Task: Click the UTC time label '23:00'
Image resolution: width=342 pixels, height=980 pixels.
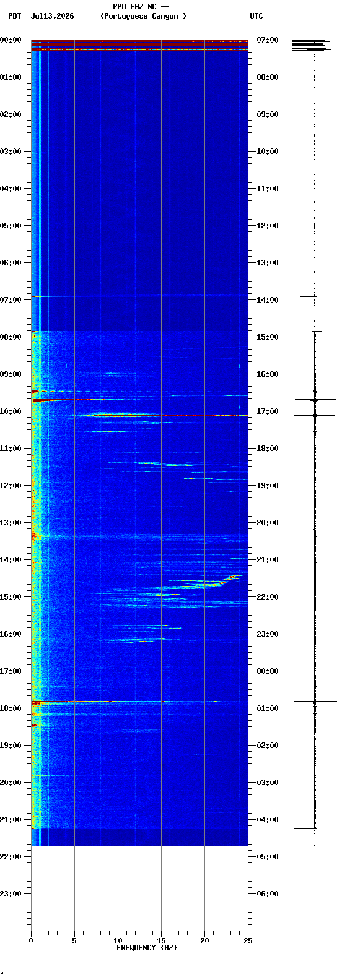Action: click(268, 634)
